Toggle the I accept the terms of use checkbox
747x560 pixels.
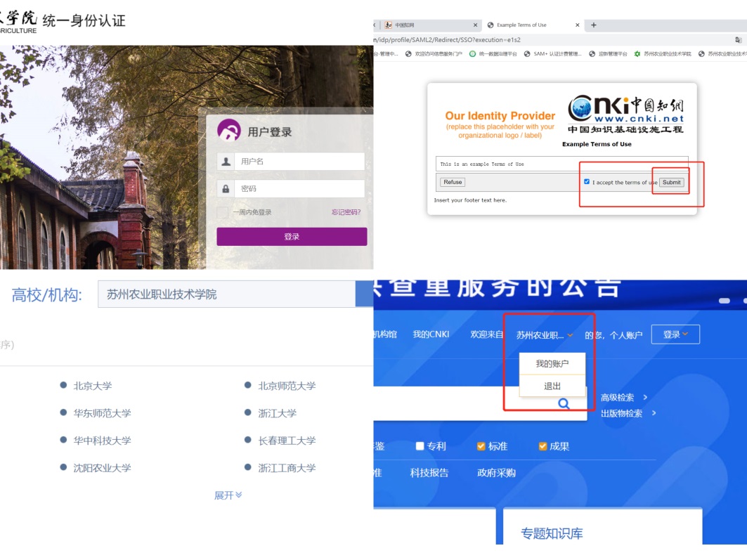point(587,182)
